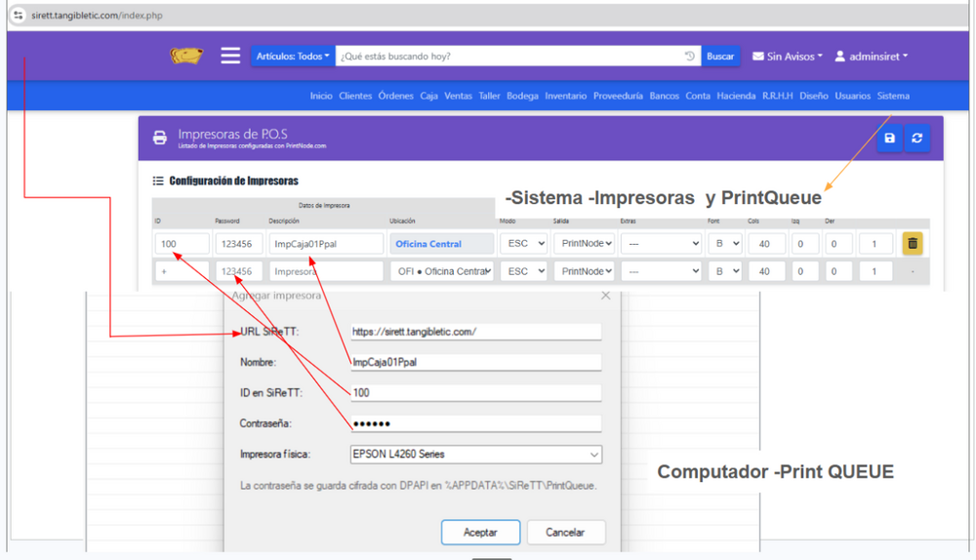
Task: Open Font B dropdown in new printer row
Action: click(724, 271)
